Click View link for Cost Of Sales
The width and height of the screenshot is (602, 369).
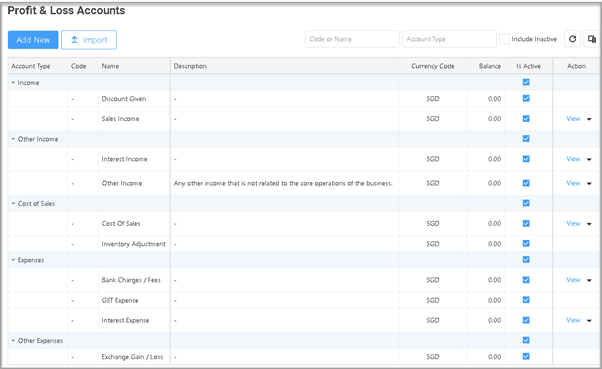573,223
